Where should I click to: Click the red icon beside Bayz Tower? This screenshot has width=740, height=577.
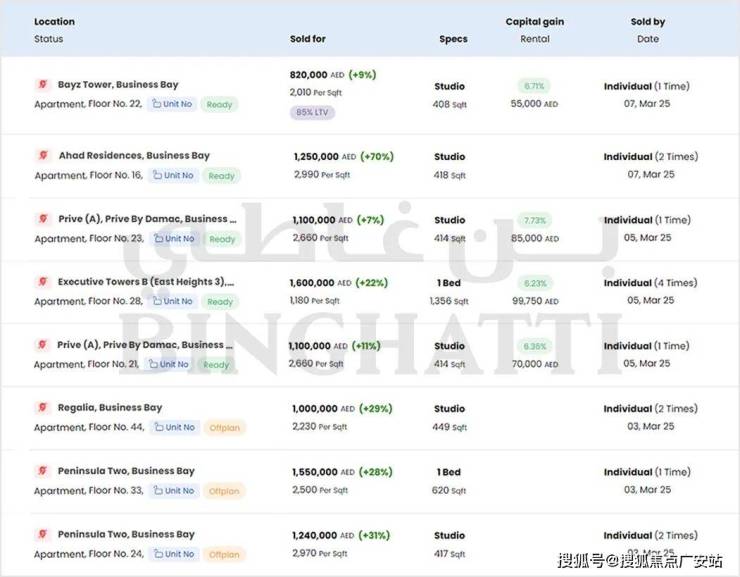[x=42, y=85]
